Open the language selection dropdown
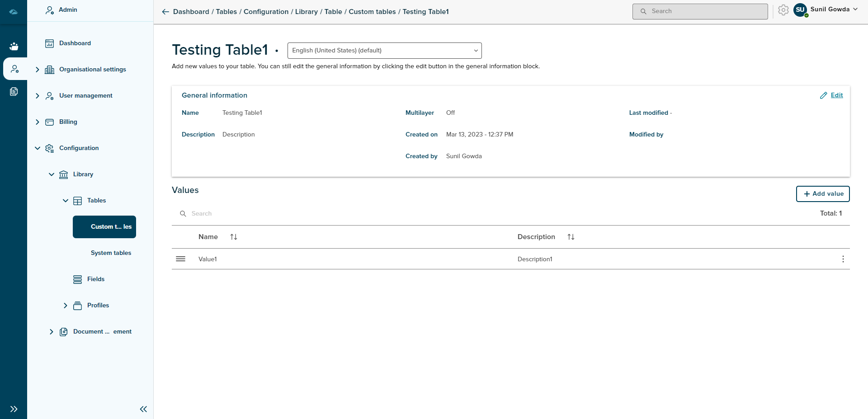The image size is (868, 419). pos(384,51)
